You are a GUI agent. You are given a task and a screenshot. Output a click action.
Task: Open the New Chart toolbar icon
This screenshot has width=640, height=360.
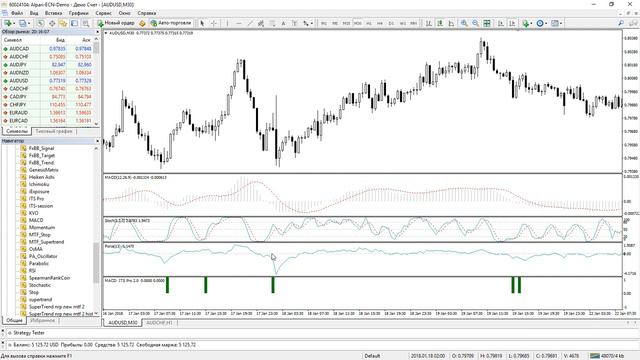(8, 23)
